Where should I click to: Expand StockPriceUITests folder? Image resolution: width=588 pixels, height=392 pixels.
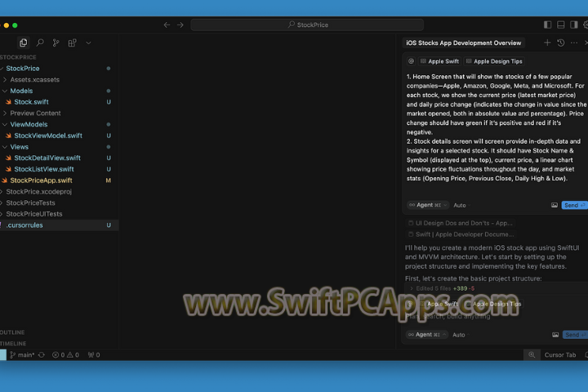pos(60,214)
